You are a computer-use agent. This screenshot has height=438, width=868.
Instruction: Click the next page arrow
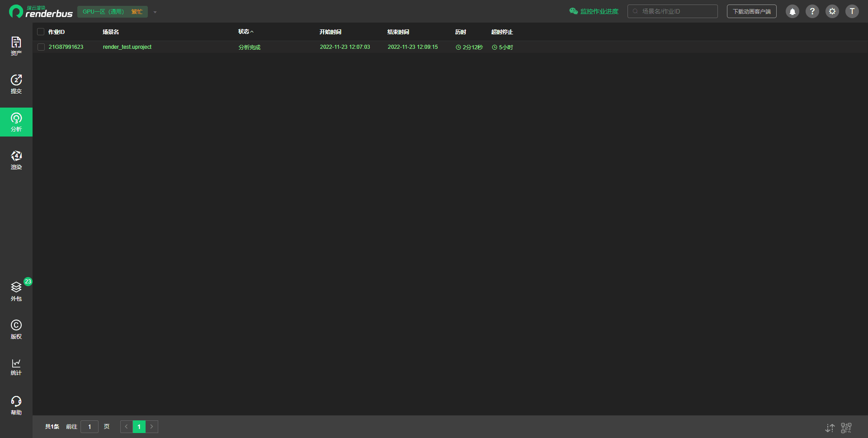pyautogui.click(x=152, y=427)
